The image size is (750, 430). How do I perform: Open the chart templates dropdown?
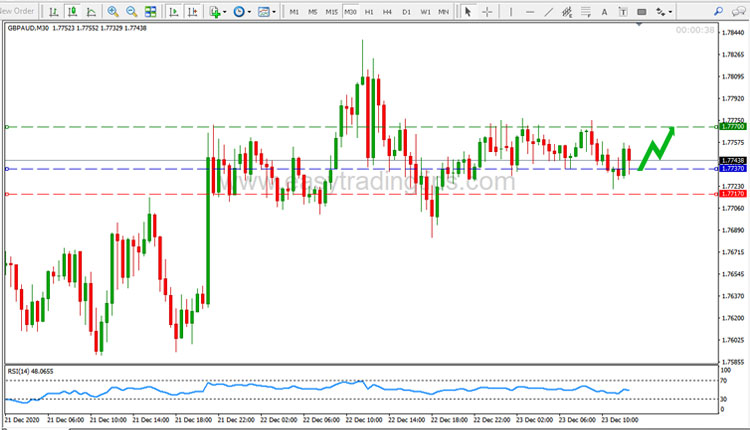274,11
